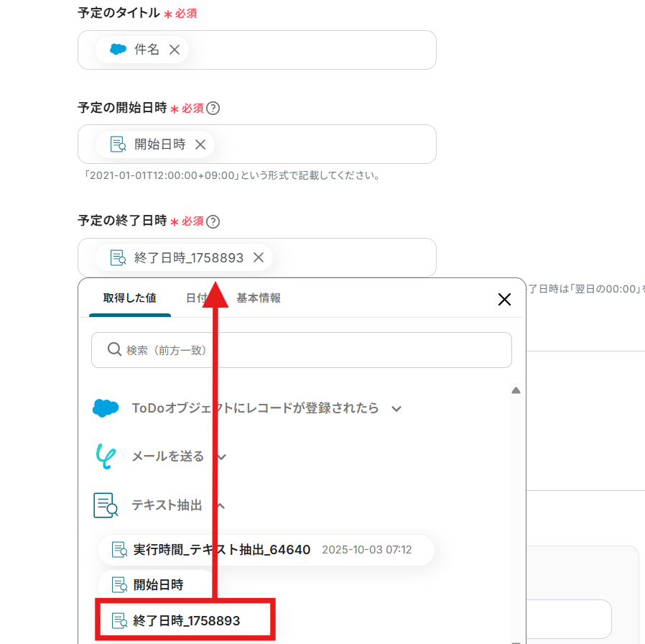Screen dimensions: 645x644
Task: Select the 開始日時 value in list
Action: click(155, 584)
